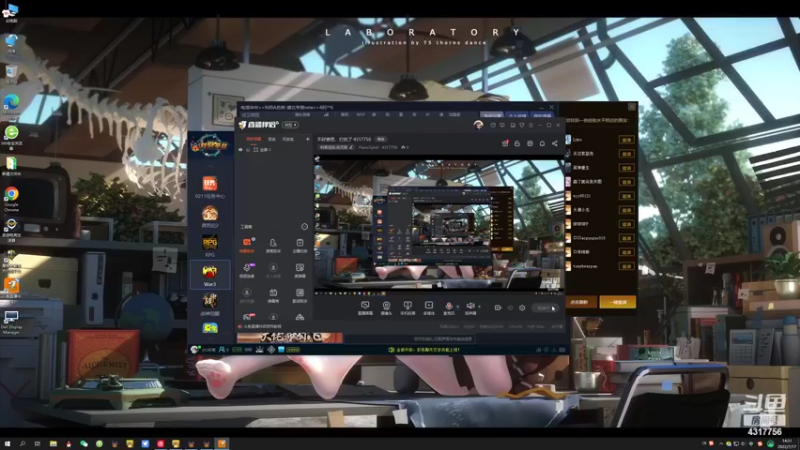This screenshot has width=800, height=450.
Task: Open the calendar task tool in toolbox
Action: pos(300,244)
